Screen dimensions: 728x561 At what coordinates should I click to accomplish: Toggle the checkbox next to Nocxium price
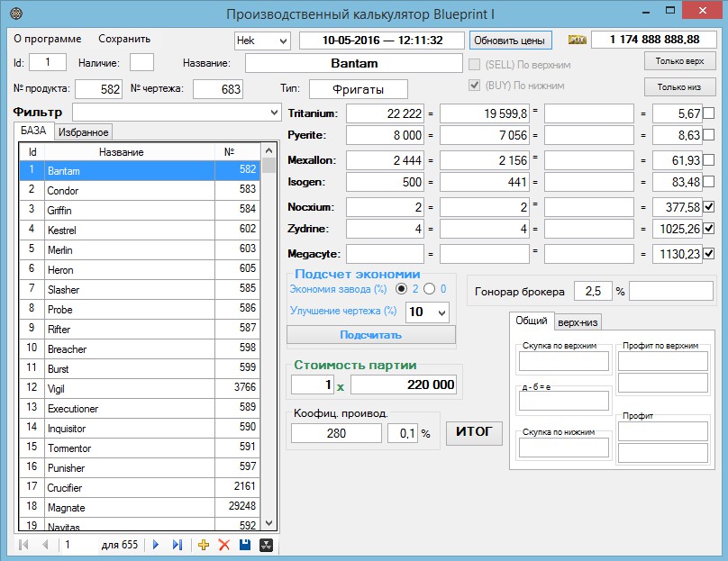click(709, 207)
